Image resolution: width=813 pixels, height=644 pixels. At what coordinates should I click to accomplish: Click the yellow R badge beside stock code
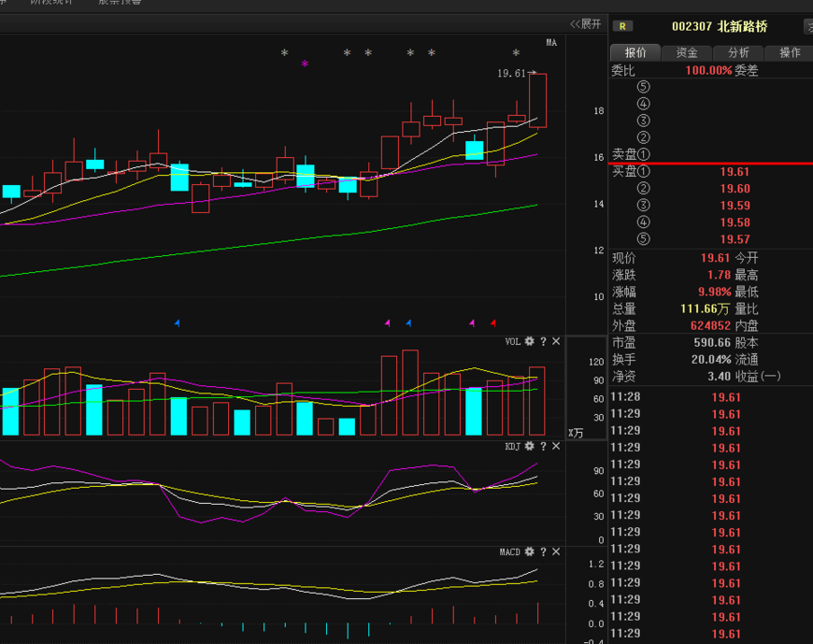622,26
